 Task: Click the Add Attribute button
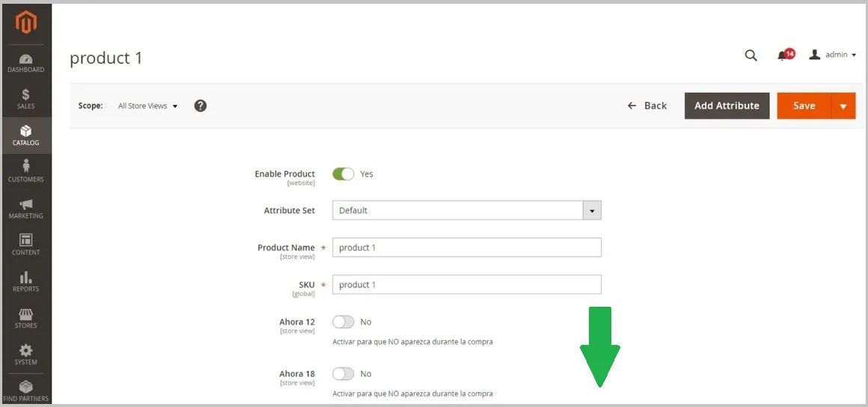click(727, 105)
